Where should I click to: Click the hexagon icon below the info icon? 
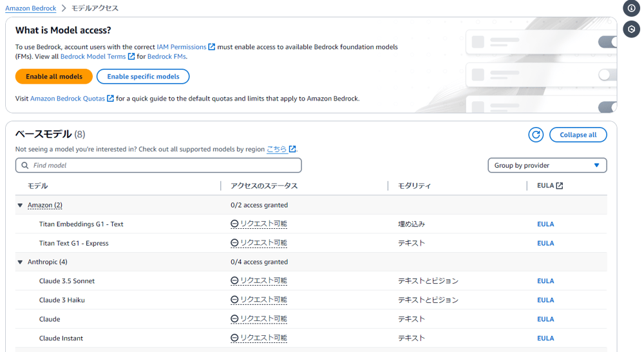tap(631, 29)
